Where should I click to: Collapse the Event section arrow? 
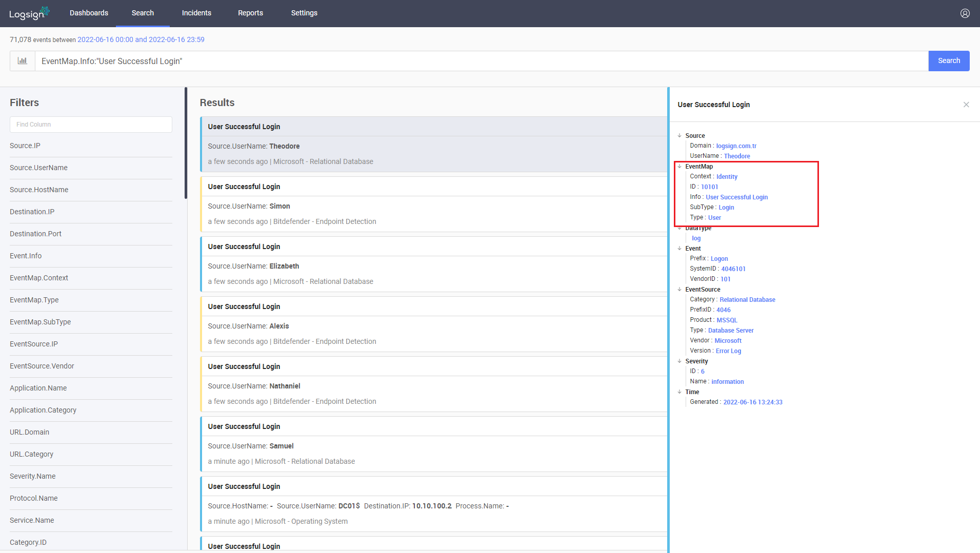coord(679,249)
